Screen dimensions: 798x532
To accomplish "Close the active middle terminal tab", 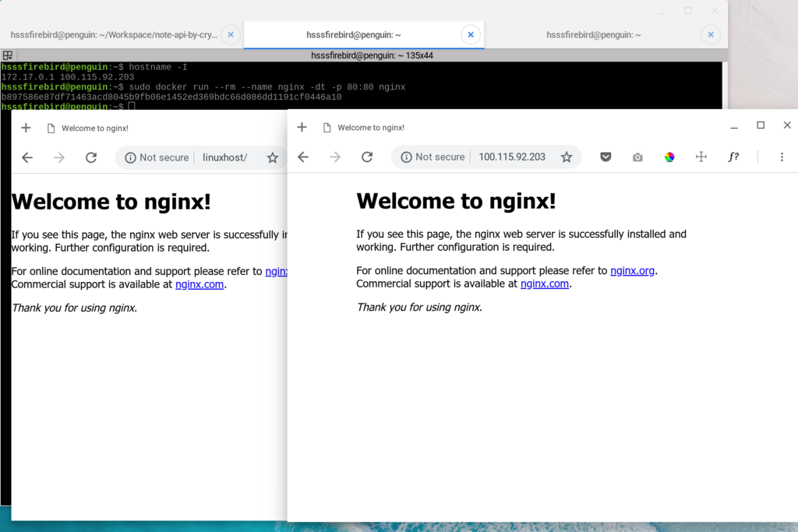I will (471, 34).
